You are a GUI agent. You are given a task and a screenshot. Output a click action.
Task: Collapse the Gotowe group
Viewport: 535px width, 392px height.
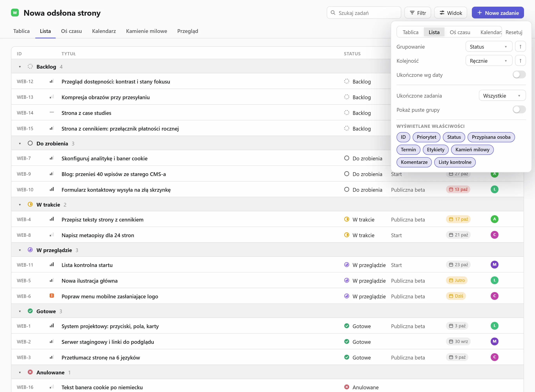click(20, 312)
